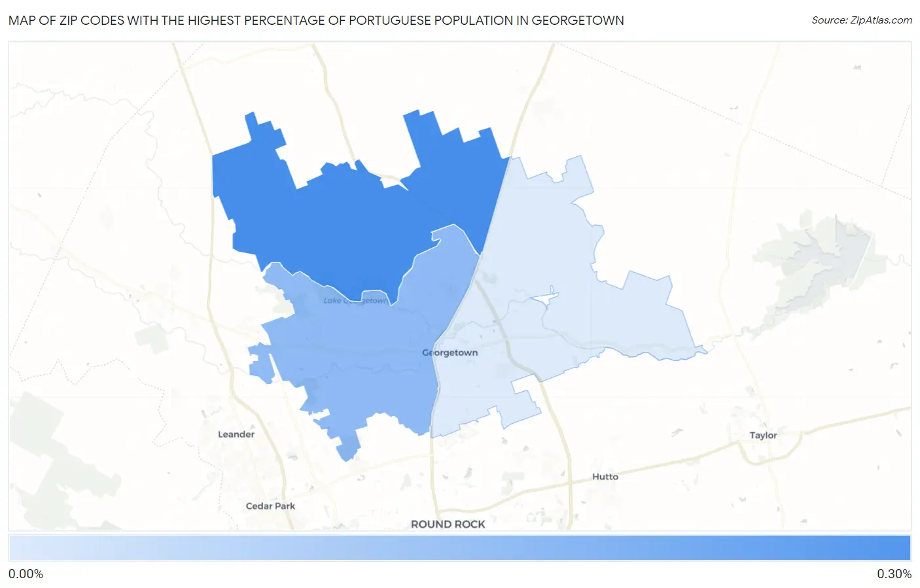Image resolution: width=920 pixels, height=588 pixels.
Task: Click the Lake Georgetown label
Action: (x=356, y=301)
